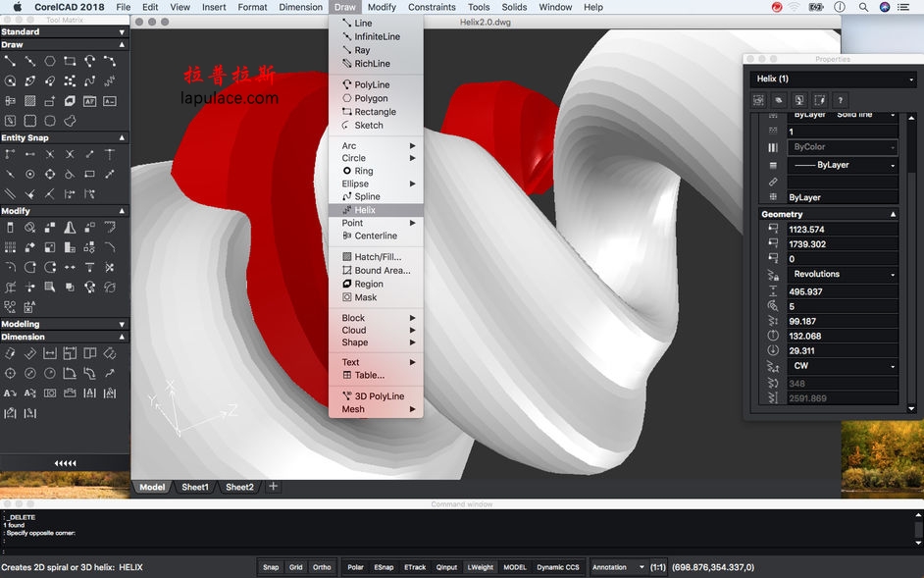Pick the Midpoint snap in Entity Snap panel

[x=30, y=154]
